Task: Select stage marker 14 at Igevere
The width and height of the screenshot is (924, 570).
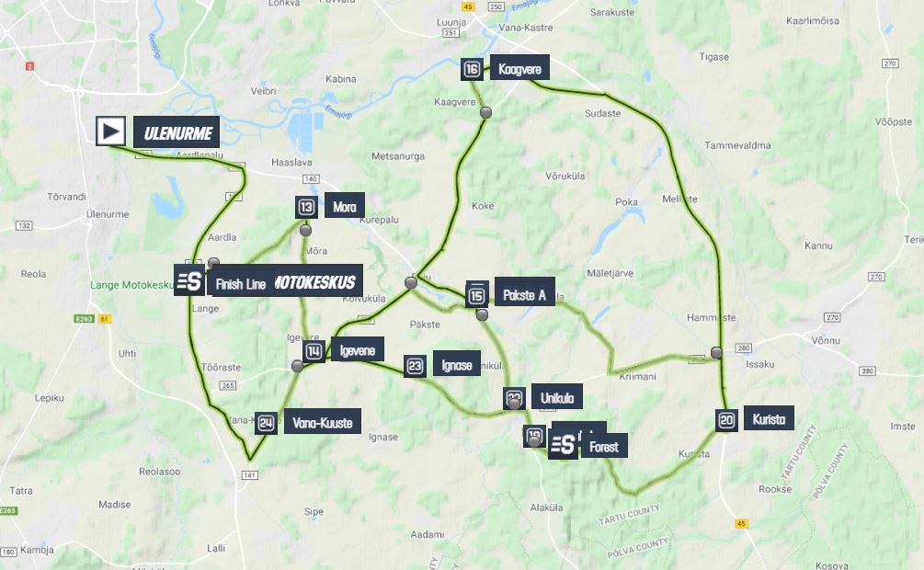Action: pyautogui.click(x=314, y=352)
